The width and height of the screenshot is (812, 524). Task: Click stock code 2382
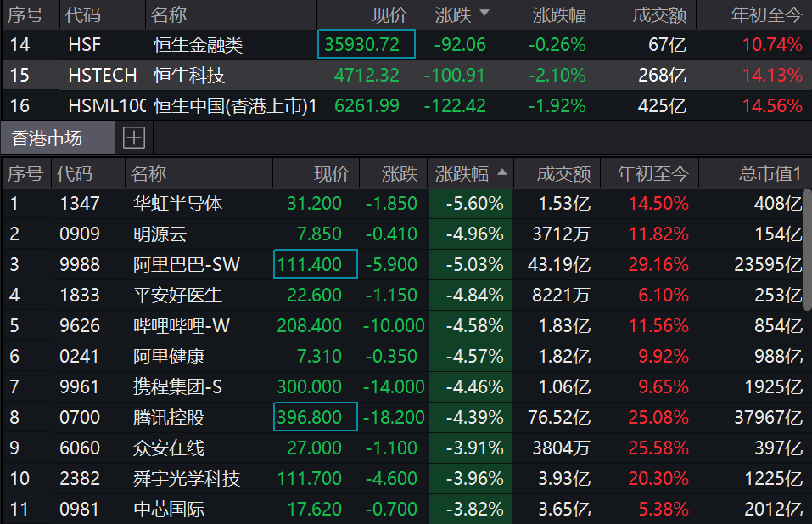[79, 478]
